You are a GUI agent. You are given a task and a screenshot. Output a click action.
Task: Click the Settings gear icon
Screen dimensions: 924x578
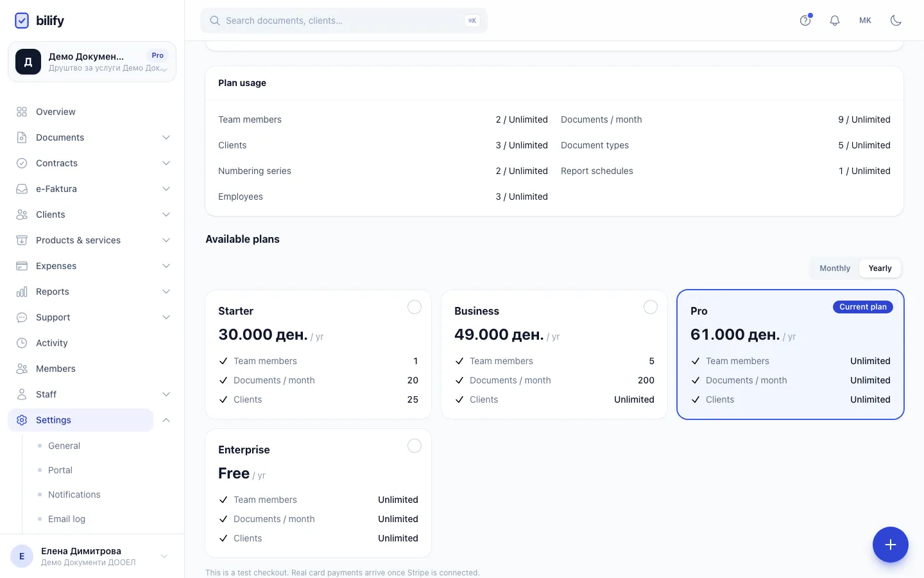(x=22, y=420)
